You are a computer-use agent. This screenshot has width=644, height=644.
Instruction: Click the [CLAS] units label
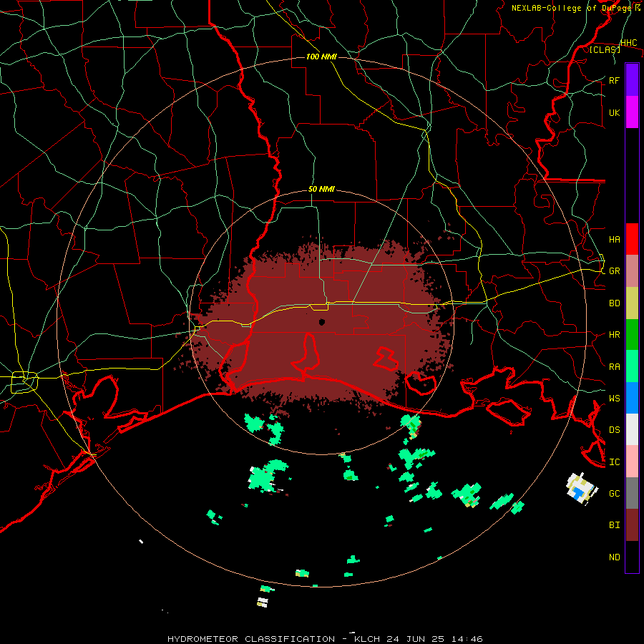coord(605,49)
